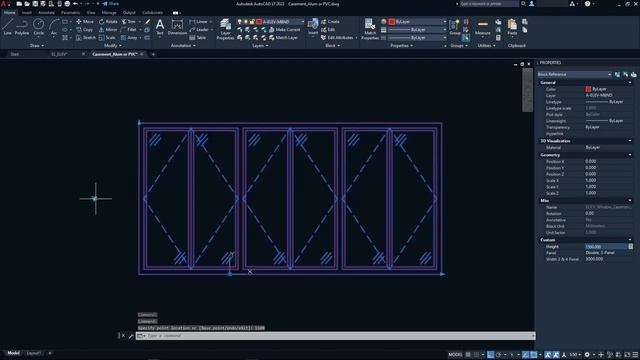Toggle ortho mode in status bar
640x360 pixels.
(491, 355)
